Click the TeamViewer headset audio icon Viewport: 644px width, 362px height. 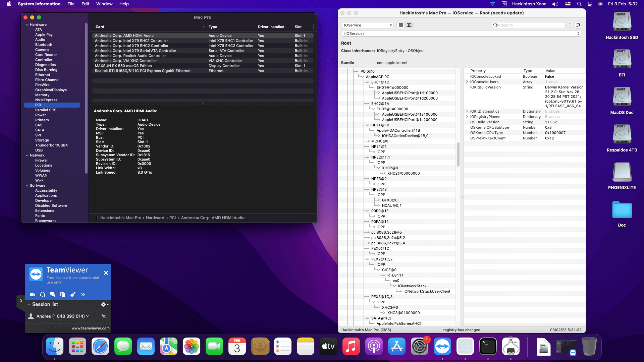coord(43,295)
